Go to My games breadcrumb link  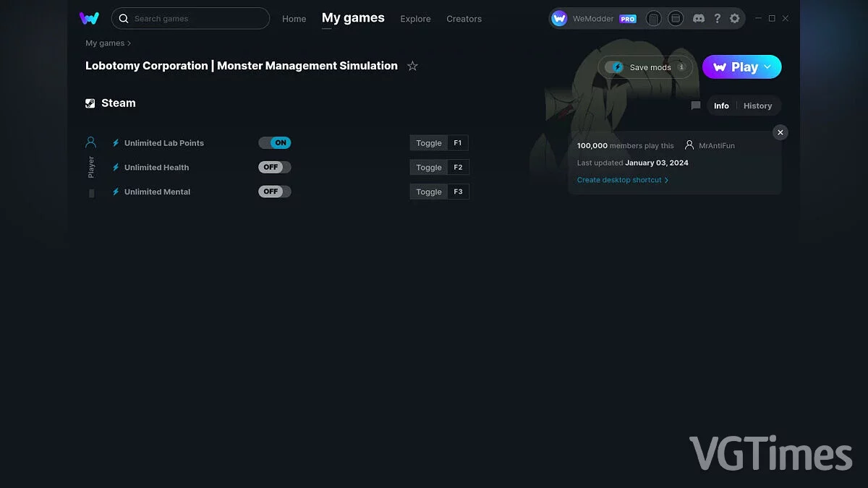(105, 43)
